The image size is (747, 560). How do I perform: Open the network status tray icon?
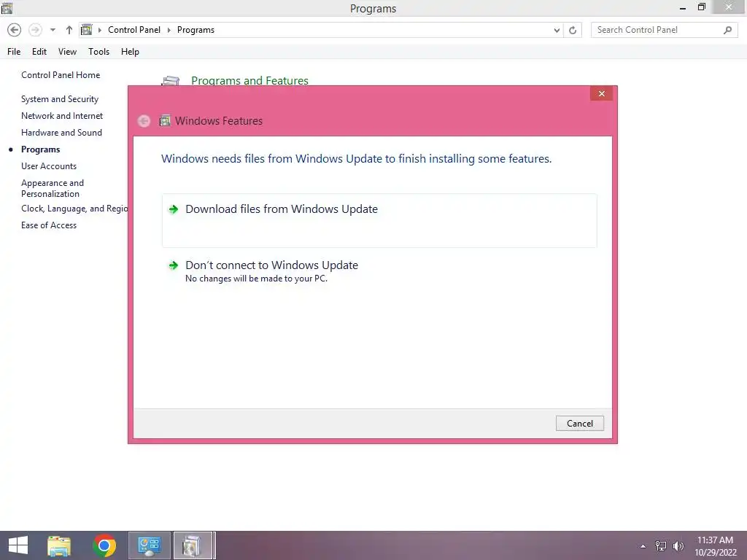tap(661, 545)
